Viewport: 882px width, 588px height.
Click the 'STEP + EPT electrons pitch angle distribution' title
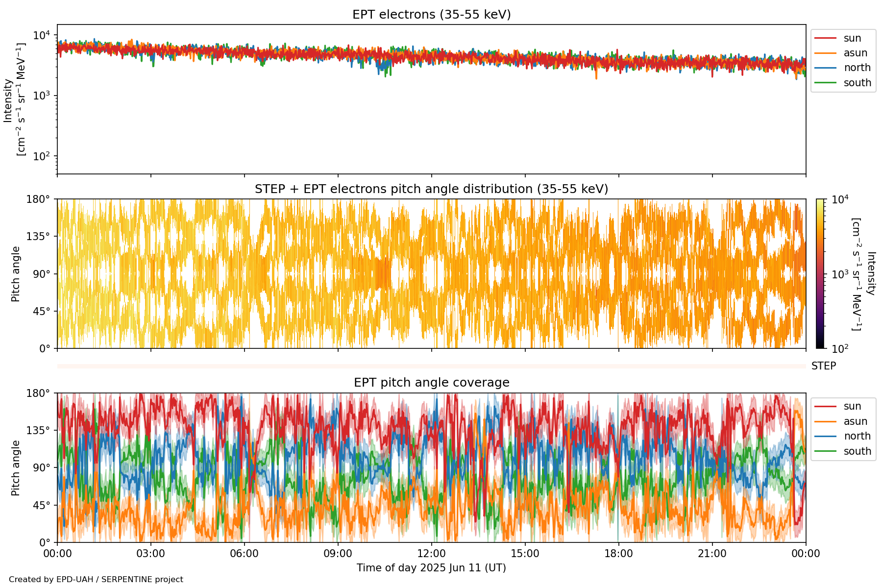(431, 189)
